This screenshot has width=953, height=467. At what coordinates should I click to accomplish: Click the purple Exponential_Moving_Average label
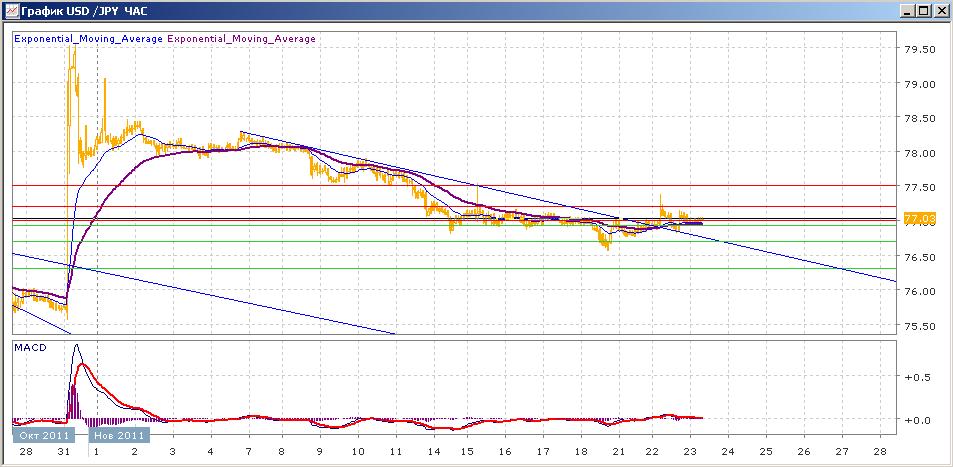coord(241,39)
